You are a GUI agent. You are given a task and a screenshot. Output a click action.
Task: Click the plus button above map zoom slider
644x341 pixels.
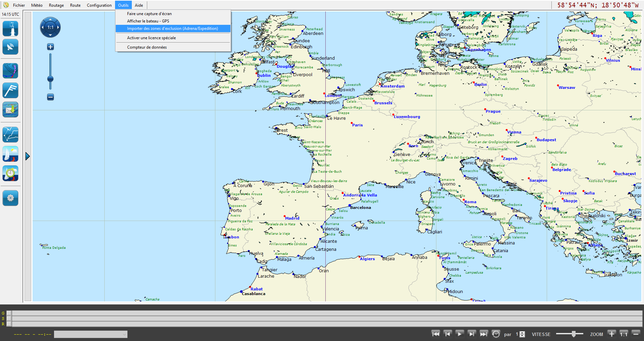click(50, 47)
